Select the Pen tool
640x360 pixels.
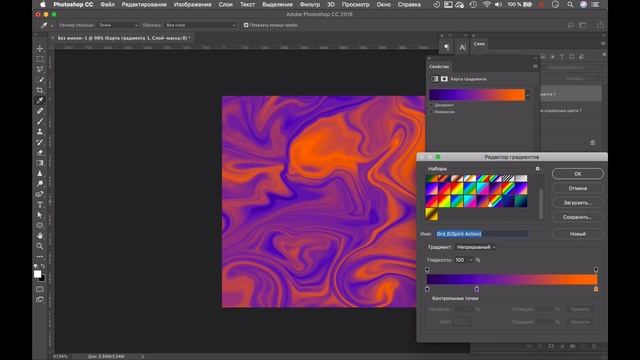tap(40, 194)
